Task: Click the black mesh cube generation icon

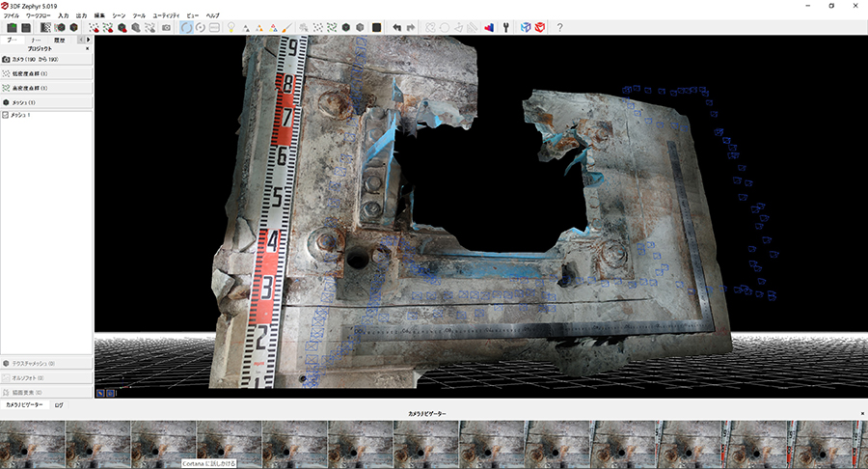Action: click(73, 27)
